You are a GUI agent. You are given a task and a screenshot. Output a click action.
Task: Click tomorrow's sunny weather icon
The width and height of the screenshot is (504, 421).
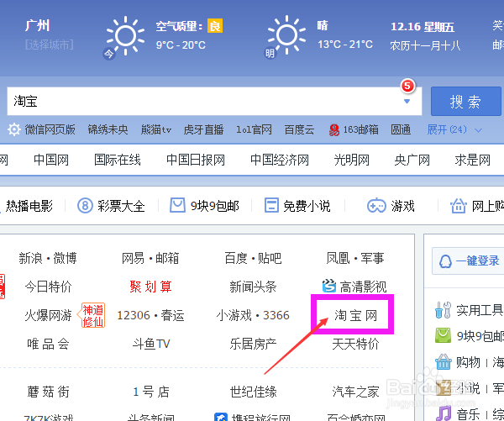coord(286,34)
